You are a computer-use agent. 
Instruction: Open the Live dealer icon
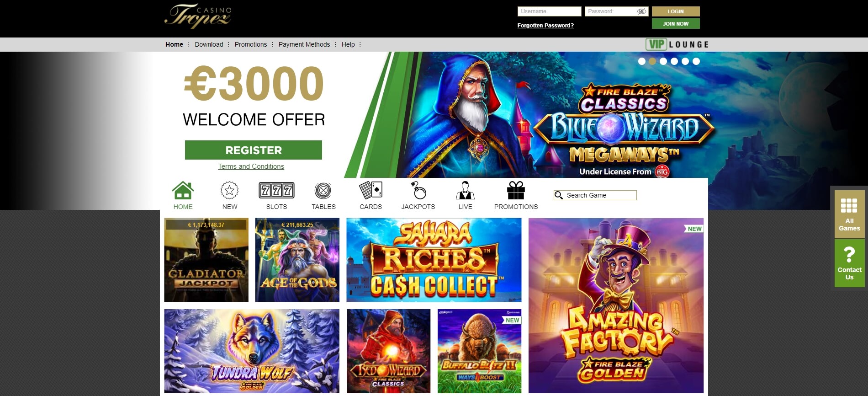(465, 190)
